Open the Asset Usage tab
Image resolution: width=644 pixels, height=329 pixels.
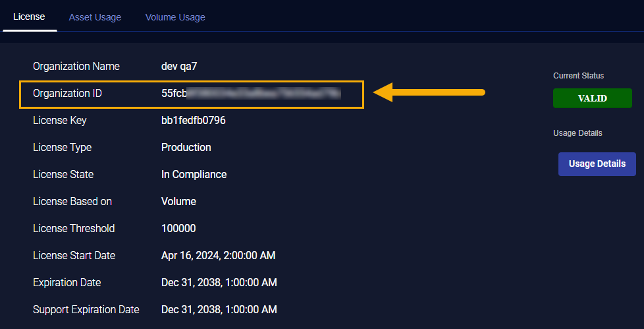point(95,17)
